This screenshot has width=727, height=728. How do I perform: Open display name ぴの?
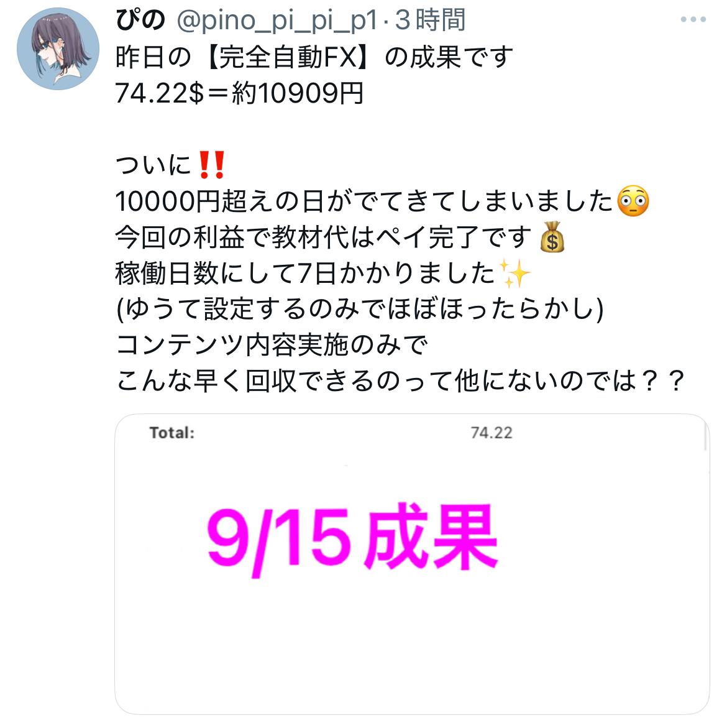(x=140, y=21)
